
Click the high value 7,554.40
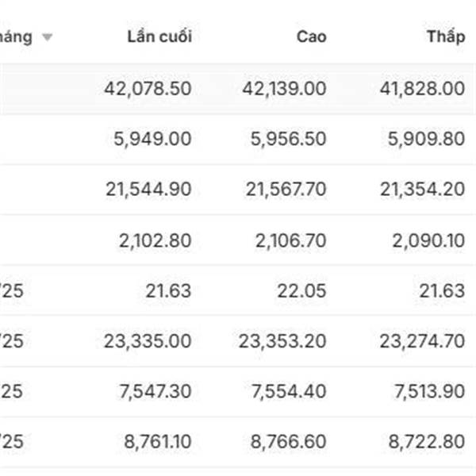pos(289,391)
